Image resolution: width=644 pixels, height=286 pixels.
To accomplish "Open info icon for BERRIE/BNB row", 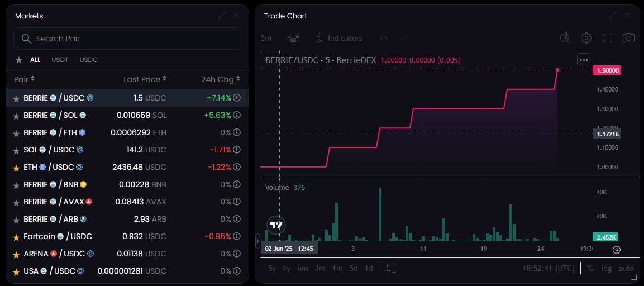I will click(237, 184).
